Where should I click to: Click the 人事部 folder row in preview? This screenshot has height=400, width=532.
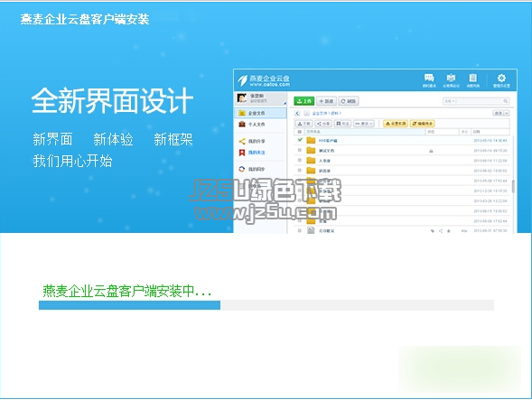[x=402, y=161]
